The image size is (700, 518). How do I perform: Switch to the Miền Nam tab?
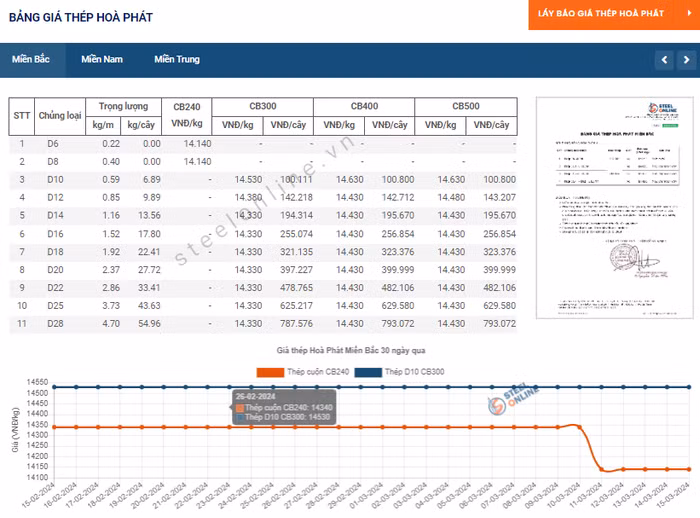(x=102, y=59)
